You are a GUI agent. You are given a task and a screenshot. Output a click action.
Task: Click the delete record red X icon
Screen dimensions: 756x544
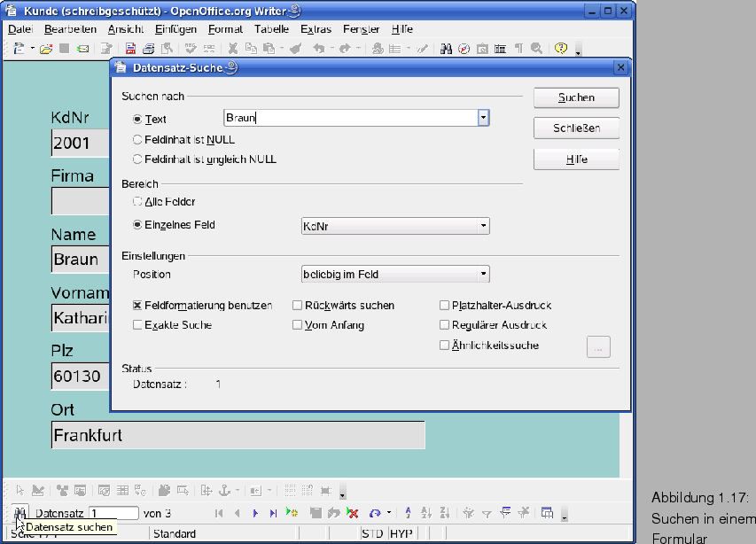coord(353,513)
